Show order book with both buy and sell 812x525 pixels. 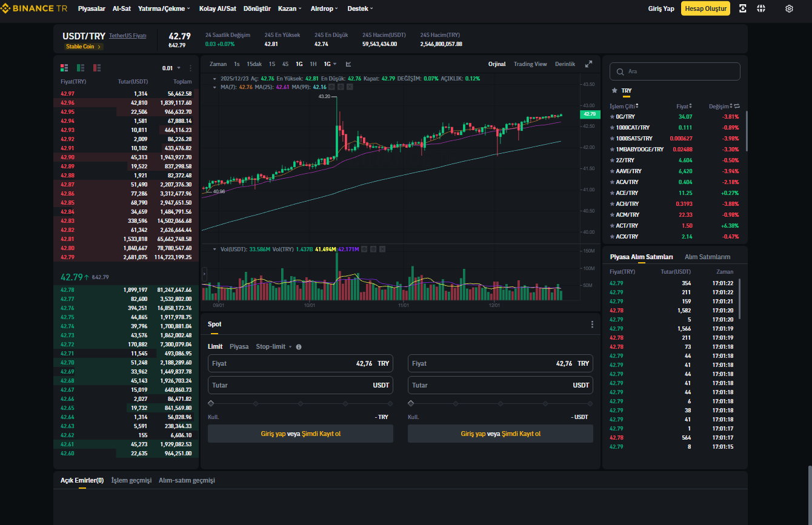click(x=64, y=68)
